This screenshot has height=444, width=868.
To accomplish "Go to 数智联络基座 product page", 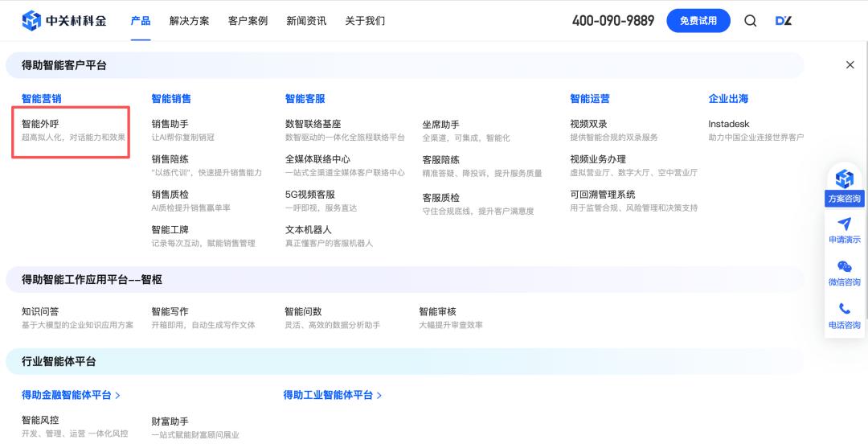I will tap(313, 124).
